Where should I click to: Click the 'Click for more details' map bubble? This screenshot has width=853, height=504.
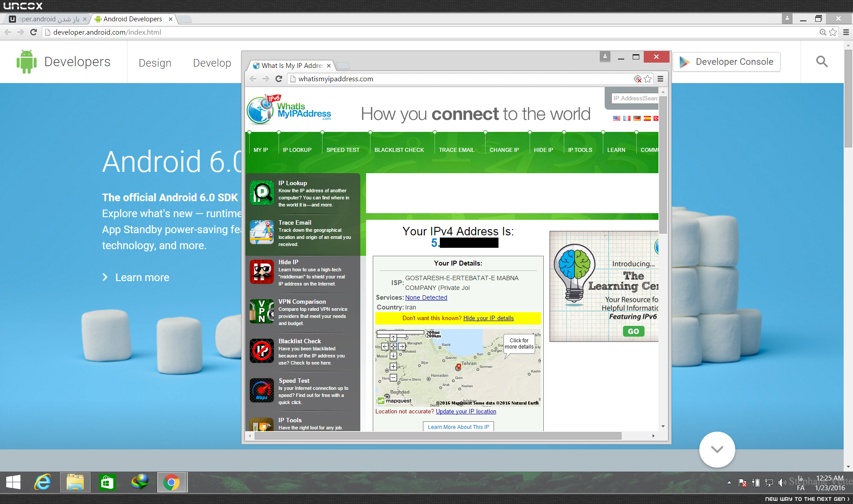point(519,344)
